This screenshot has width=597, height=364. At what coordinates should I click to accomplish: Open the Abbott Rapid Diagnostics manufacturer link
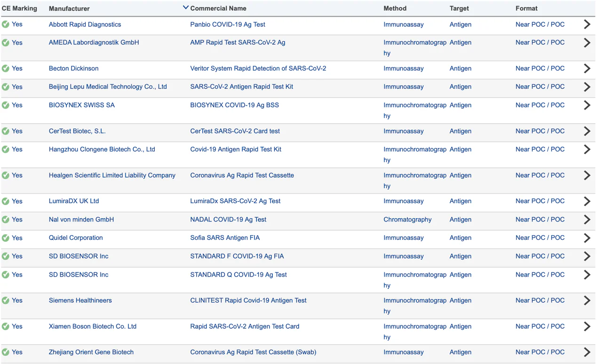click(x=85, y=24)
